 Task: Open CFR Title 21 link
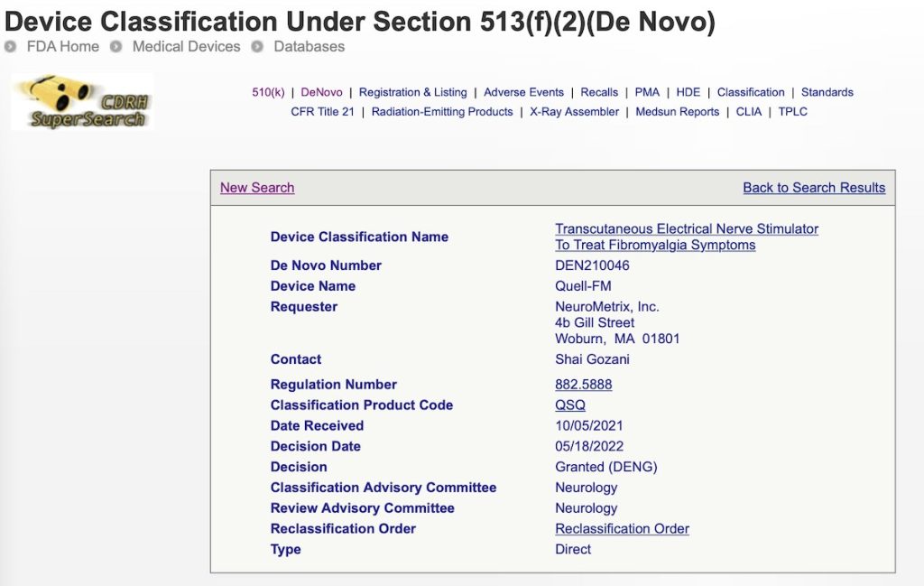tap(322, 112)
